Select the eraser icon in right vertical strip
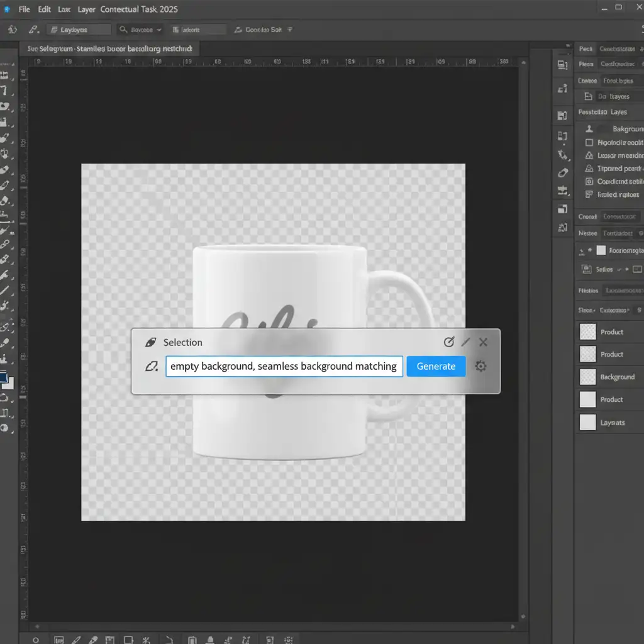644x644 pixels. pyautogui.click(x=562, y=172)
